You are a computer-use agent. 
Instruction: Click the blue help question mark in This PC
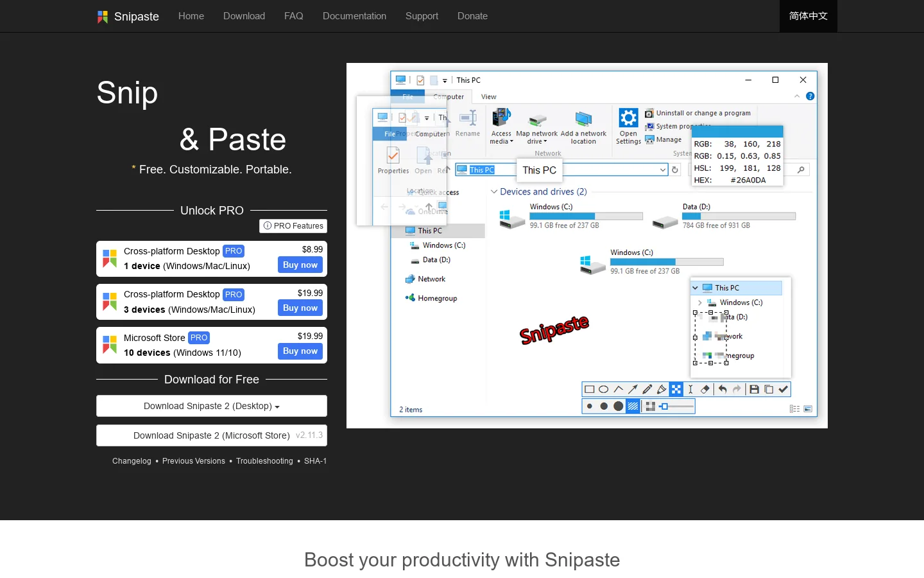coord(810,96)
